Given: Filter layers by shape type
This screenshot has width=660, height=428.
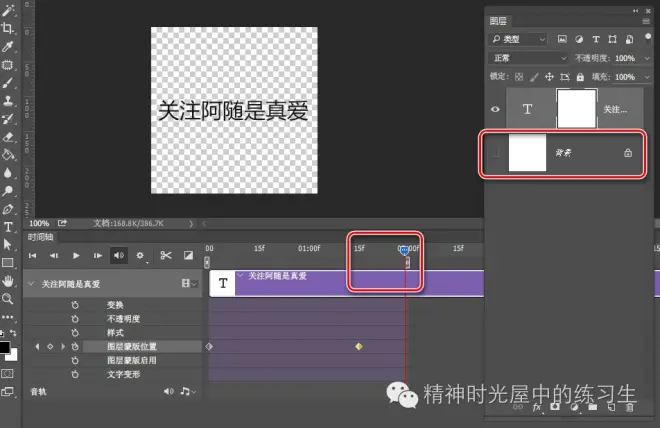Looking at the screenshot, I should click(x=612, y=39).
